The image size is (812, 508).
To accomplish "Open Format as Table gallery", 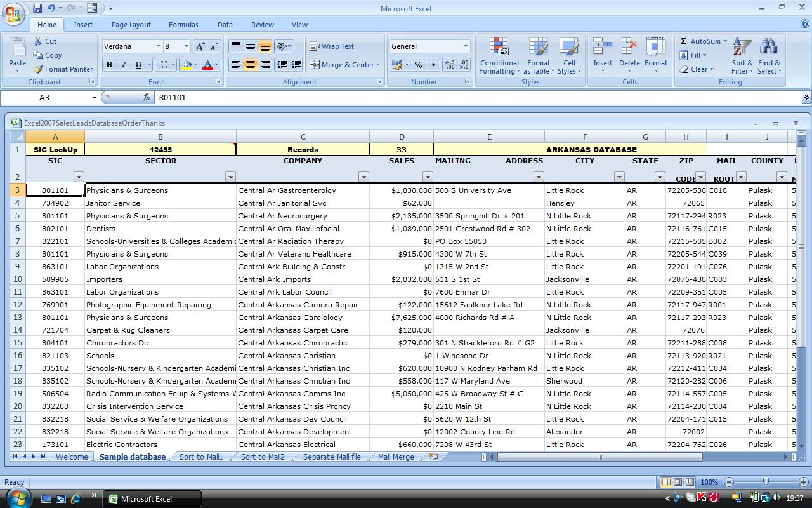I will 538,56.
